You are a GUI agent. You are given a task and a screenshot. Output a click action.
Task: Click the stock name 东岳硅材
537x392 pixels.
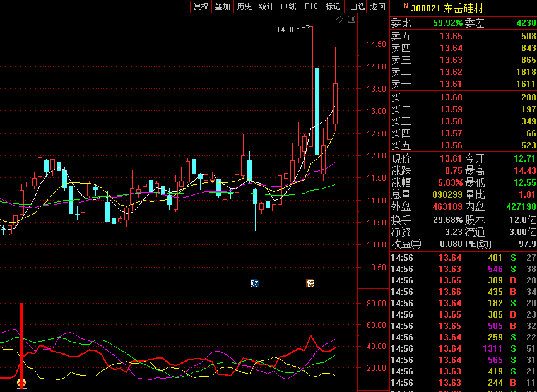click(463, 8)
